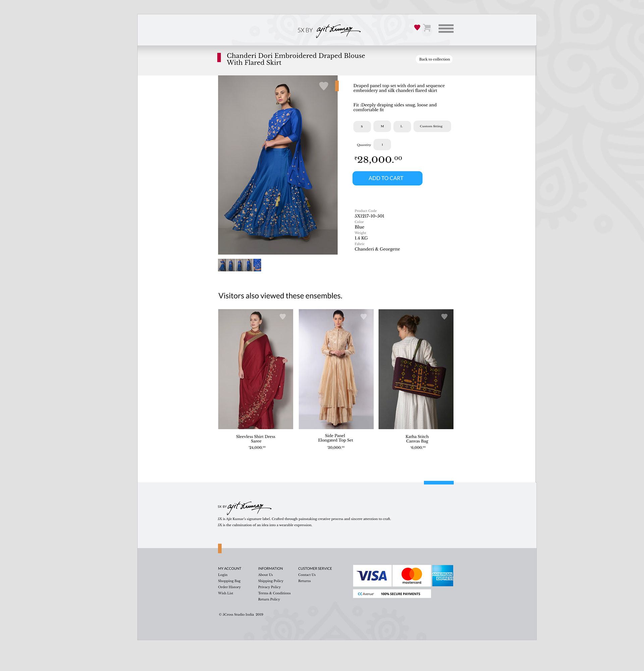Open Wish List link in footer
644x671 pixels.
point(226,593)
